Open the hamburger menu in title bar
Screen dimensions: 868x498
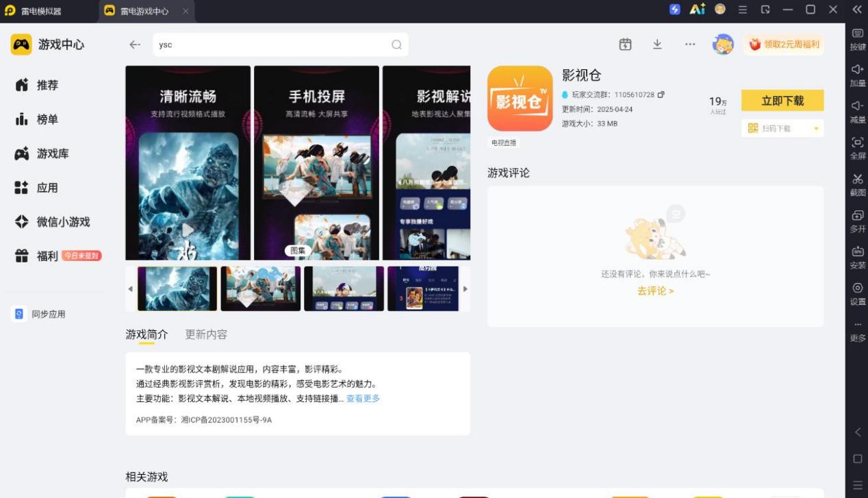[743, 10]
